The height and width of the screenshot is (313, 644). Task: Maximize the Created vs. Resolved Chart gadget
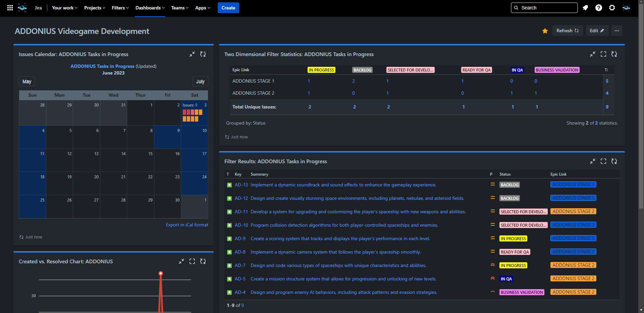click(x=192, y=261)
